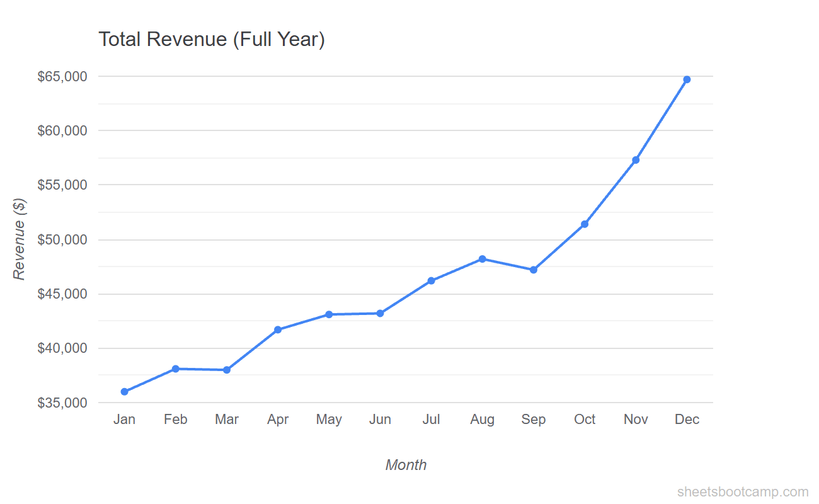Select the $35,000 axis tick label

[63, 402]
